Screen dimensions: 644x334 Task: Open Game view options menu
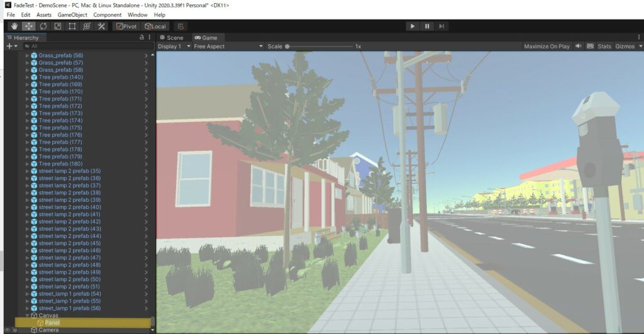[x=639, y=37]
